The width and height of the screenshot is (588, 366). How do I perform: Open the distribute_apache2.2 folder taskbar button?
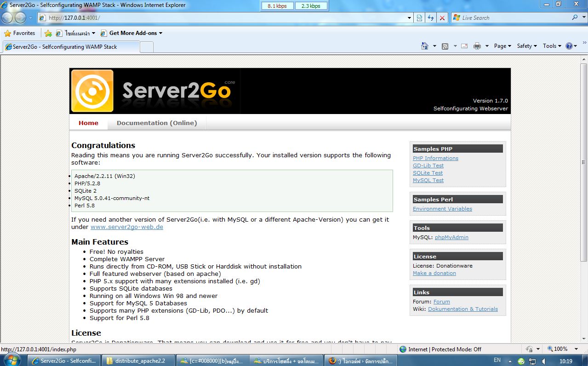click(x=138, y=360)
